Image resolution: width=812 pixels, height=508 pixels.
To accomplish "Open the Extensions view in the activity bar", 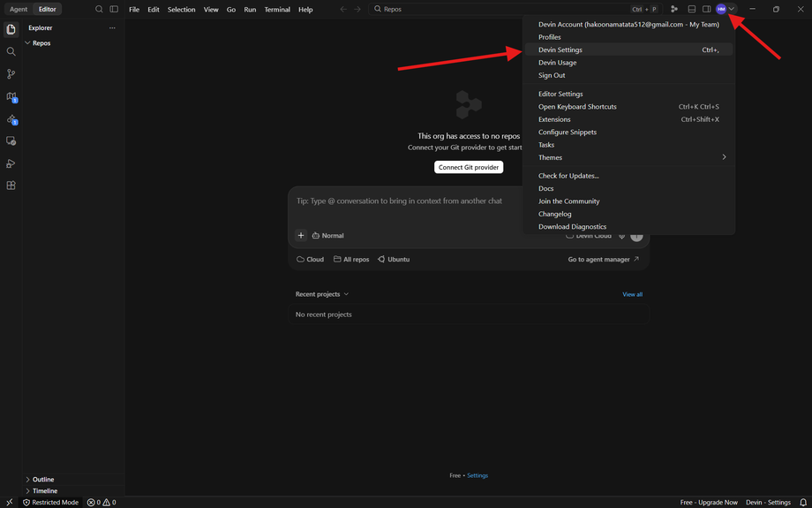I will click(11, 186).
